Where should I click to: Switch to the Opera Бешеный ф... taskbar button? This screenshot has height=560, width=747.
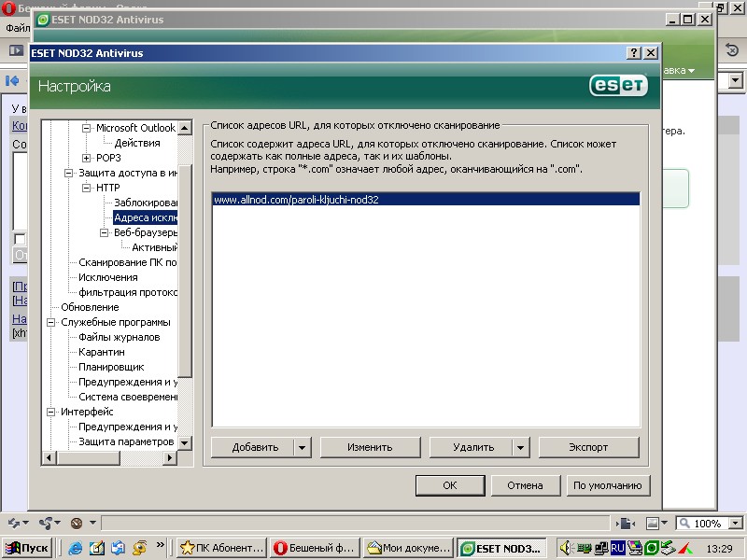point(316,548)
